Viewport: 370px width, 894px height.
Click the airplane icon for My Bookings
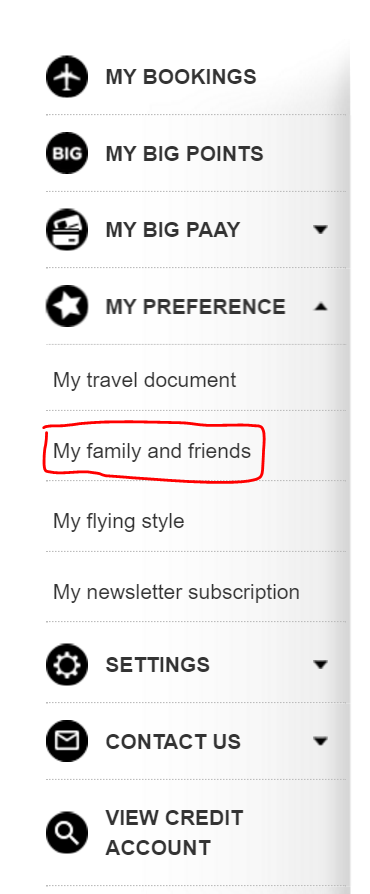(67, 76)
